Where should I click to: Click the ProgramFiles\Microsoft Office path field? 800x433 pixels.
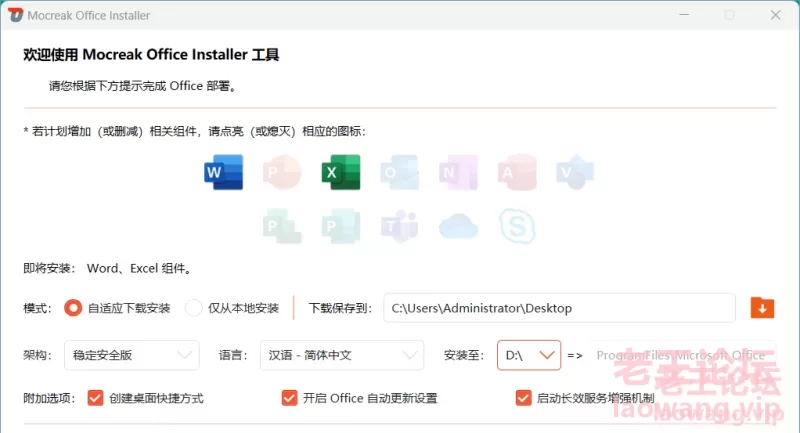(683, 355)
